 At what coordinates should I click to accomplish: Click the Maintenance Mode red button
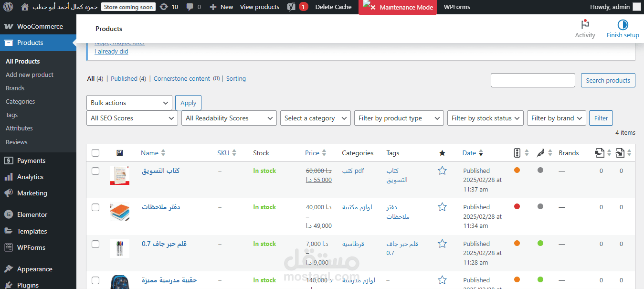(398, 7)
